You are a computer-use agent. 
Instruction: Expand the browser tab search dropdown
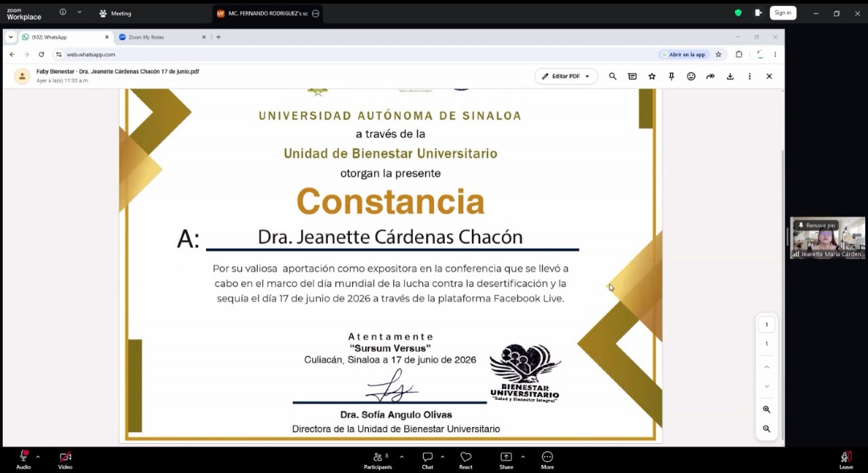coord(11,37)
